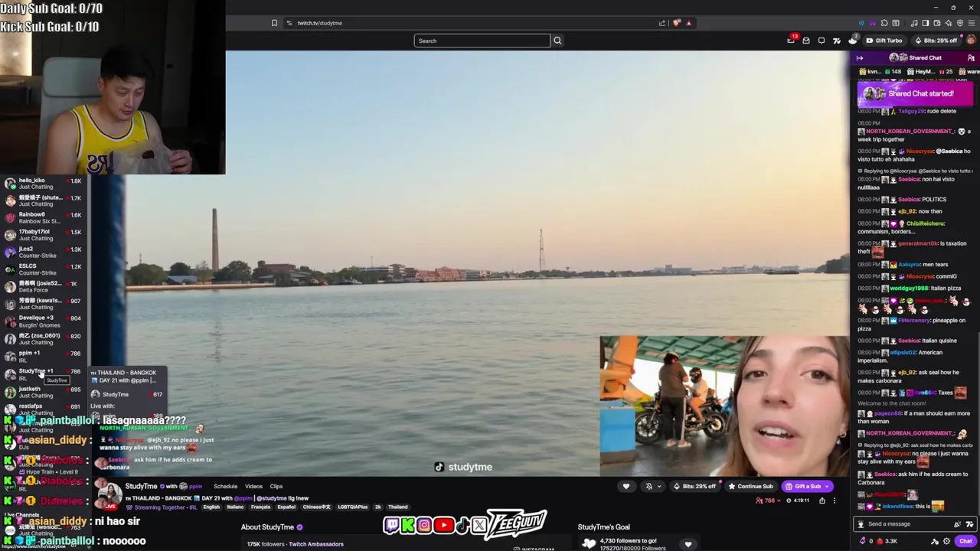The image size is (980, 551).
Task: Open the browser hamburger menu
Action: click(x=972, y=23)
